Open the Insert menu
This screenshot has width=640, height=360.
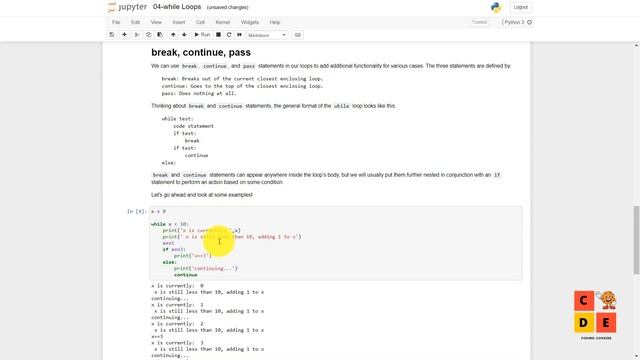(x=179, y=22)
